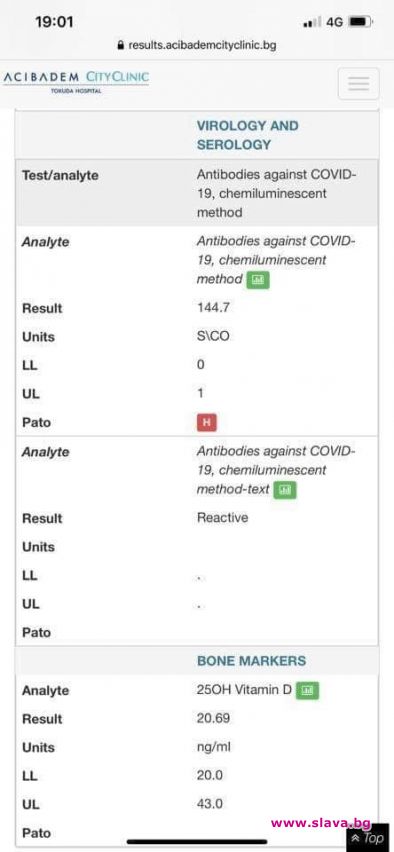Tap the home indicator bar at bottom

[x=197, y=842]
